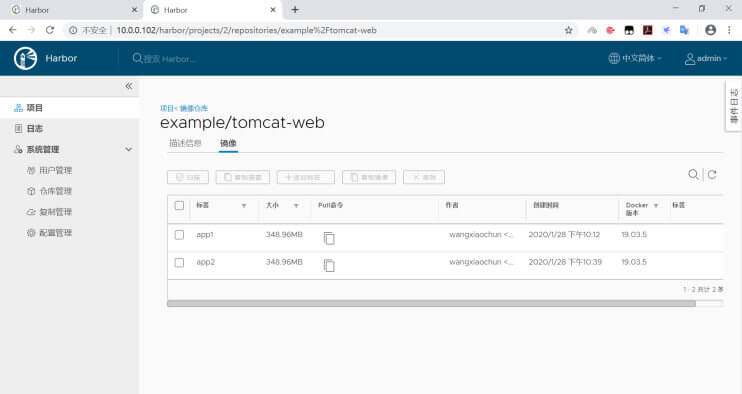Click the red round extension icon
The height and width of the screenshot is (394, 742).
[610, 30]
